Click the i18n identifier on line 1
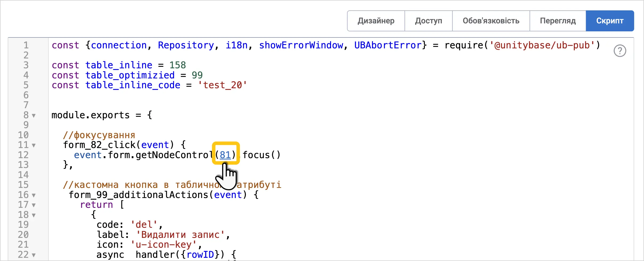644x261 pixels. coord(236,45)
